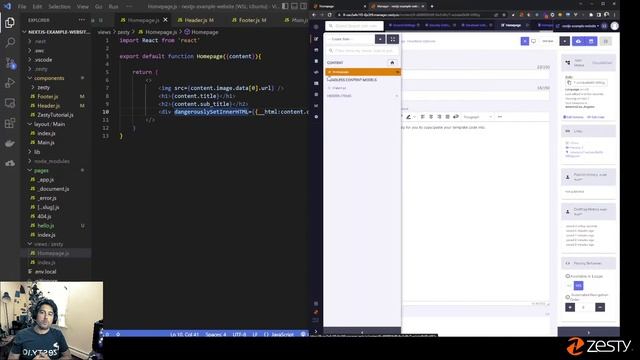The height and width of the screenshot is (360, 640).
Task: Open the Edit menu in VS Code
Action: click(x=37, y=7)
